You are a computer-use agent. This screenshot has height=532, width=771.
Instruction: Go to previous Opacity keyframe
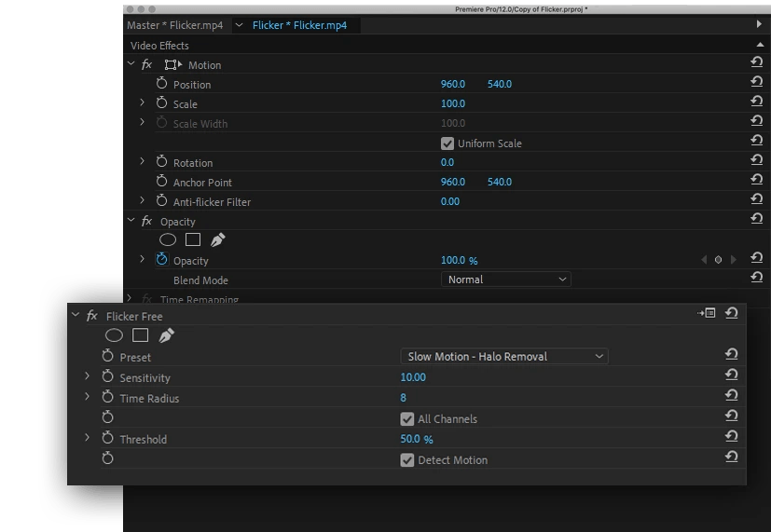pyautogui.click(x=704, y=260)
